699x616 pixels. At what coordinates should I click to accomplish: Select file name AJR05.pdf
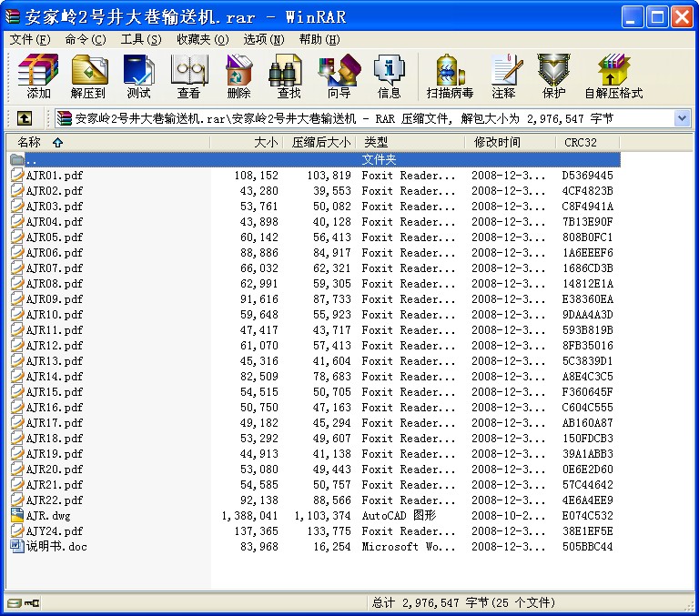tap(55, 237)
